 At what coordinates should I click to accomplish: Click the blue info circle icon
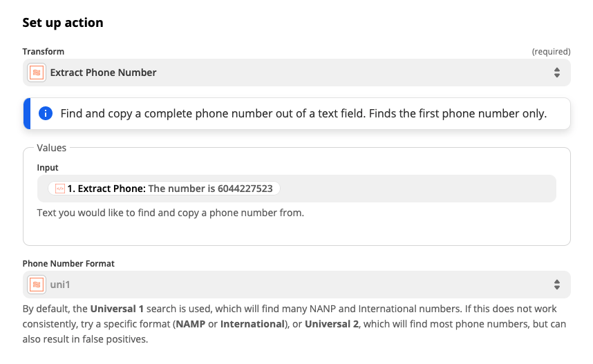[x=46, y=113]
